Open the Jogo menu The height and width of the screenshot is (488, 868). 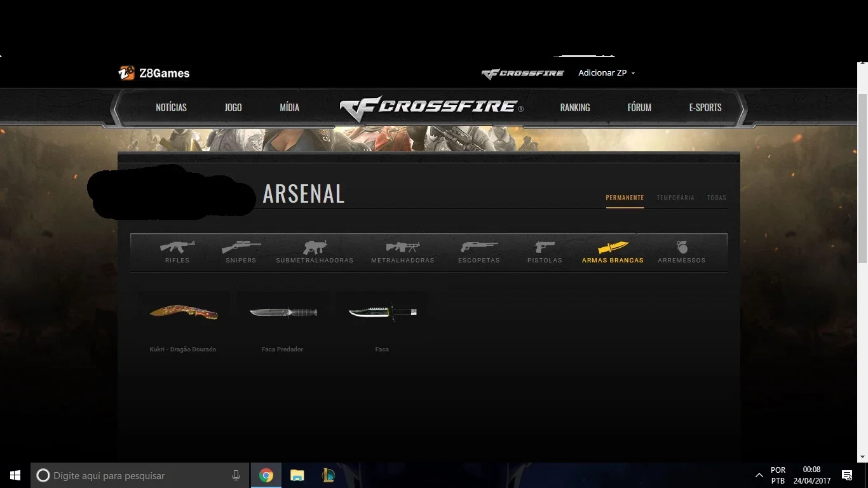coord(233,107)
